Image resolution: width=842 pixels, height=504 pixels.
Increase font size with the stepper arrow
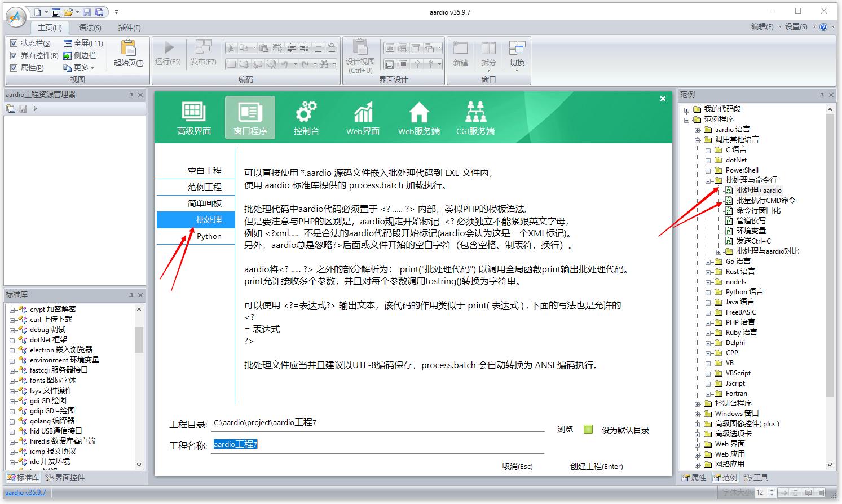771,490
